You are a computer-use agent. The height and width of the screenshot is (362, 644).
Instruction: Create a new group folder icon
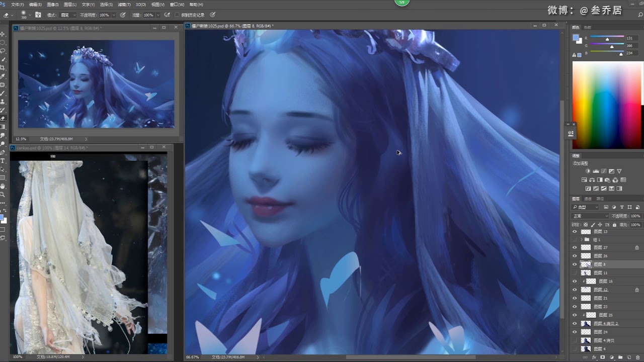pos(620,357)
